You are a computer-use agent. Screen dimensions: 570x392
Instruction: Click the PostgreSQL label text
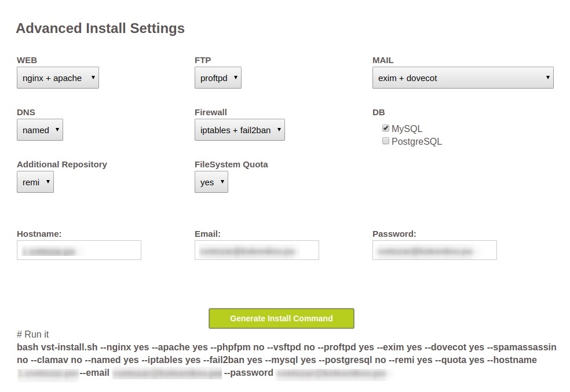point(416,141)
